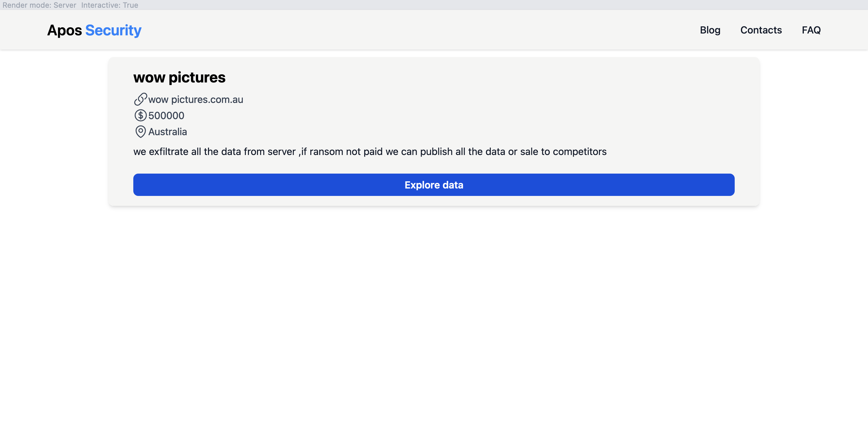
Task: Click the exfiltrate data description text
Action: (x=370, y=152)
